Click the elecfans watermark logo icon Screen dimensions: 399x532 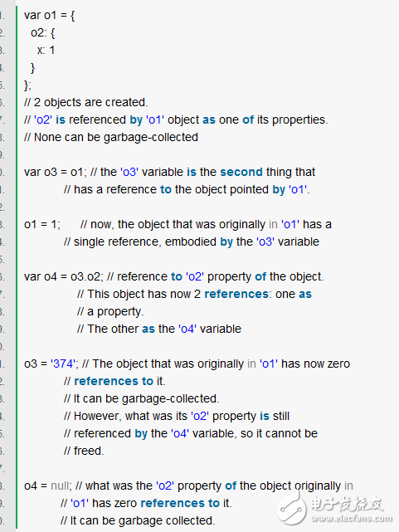(292, 506)
